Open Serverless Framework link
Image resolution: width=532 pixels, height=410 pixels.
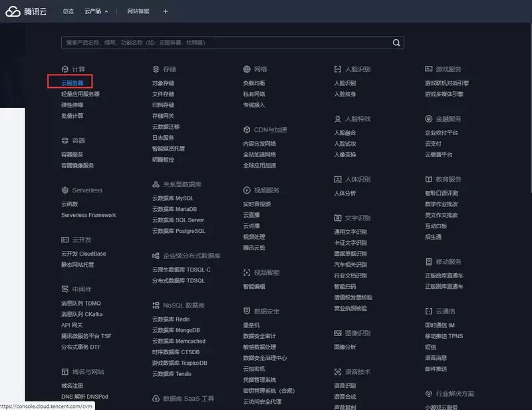(x=88, y=215)
